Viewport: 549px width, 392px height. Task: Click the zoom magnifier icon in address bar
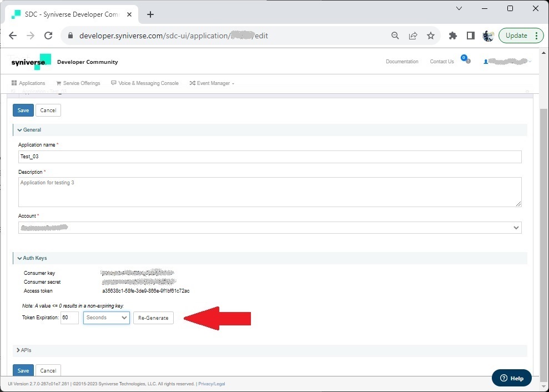pyautogui.click(x=395, y=36)
